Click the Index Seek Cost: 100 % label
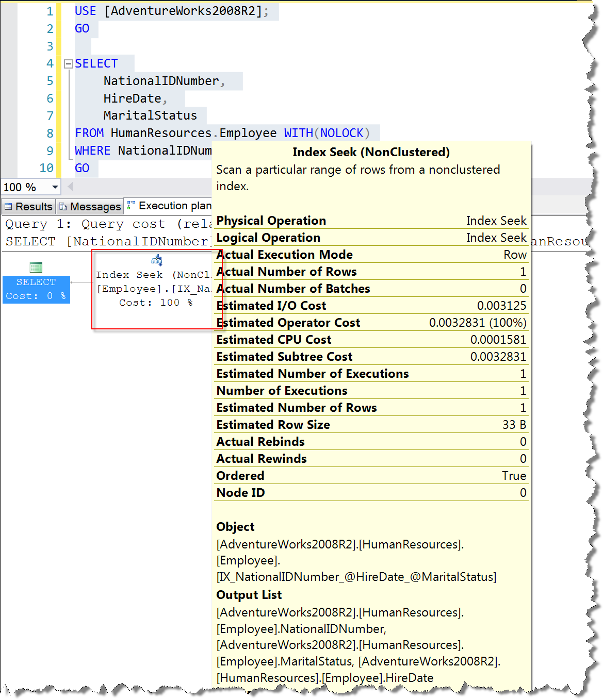The height and width of the screenshot is (700, 603). pos(156,303)
